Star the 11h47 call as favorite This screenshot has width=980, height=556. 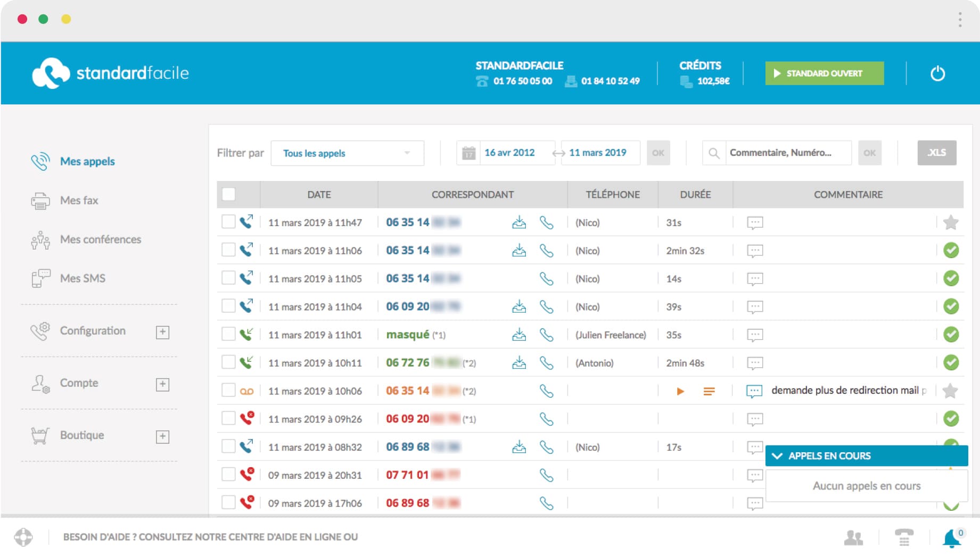951,222
